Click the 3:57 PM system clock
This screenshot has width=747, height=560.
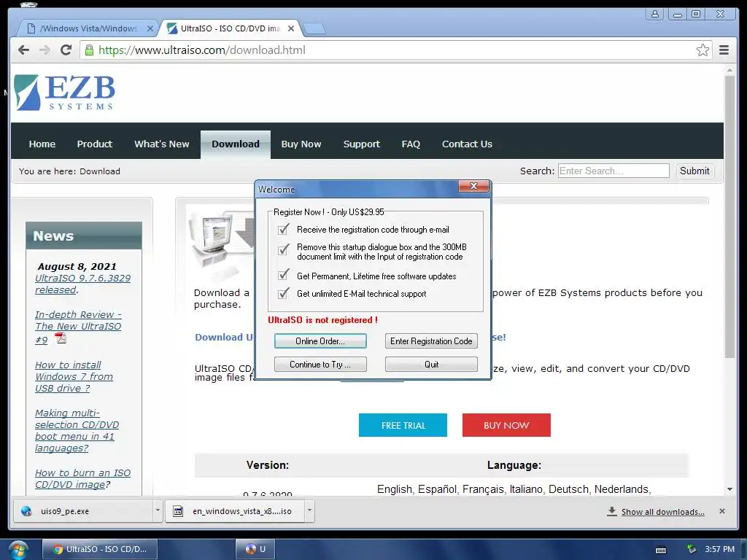coord(719,549)
